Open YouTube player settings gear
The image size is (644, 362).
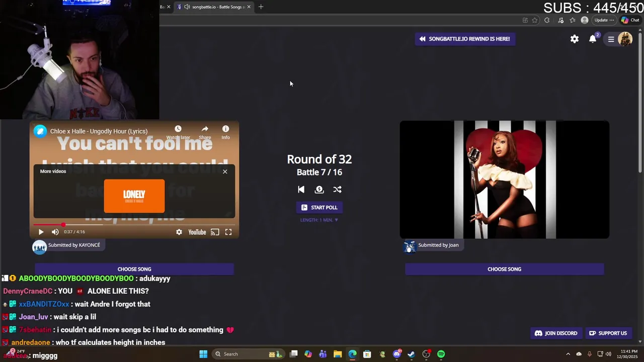click(x=179, y=232)
